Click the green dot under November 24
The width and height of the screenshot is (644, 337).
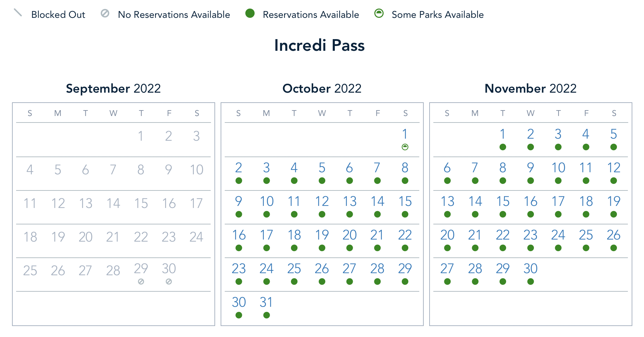pos(558,248)
